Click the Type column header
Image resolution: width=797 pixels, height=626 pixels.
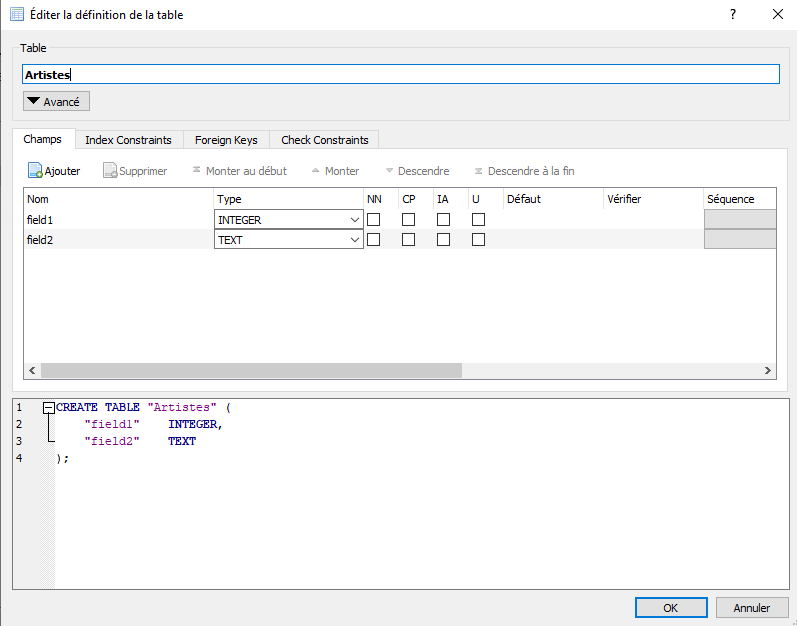click(288, 199)
